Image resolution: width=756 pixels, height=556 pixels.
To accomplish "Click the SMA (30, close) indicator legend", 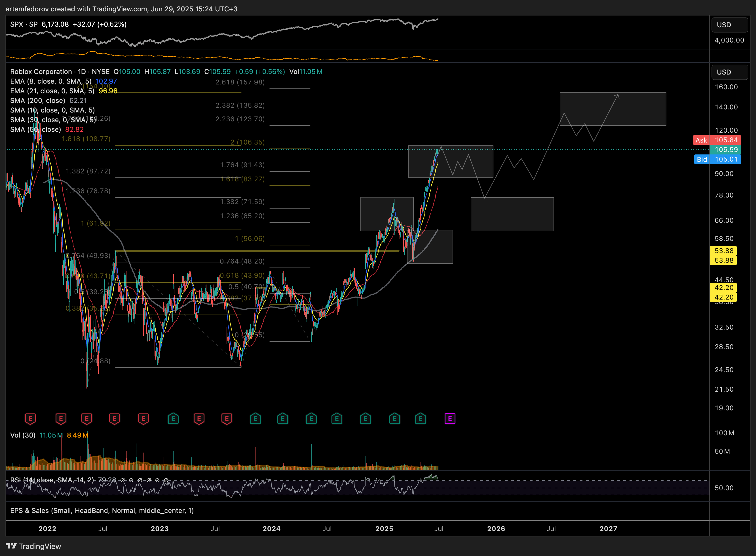I will click(x=53, y=120).
